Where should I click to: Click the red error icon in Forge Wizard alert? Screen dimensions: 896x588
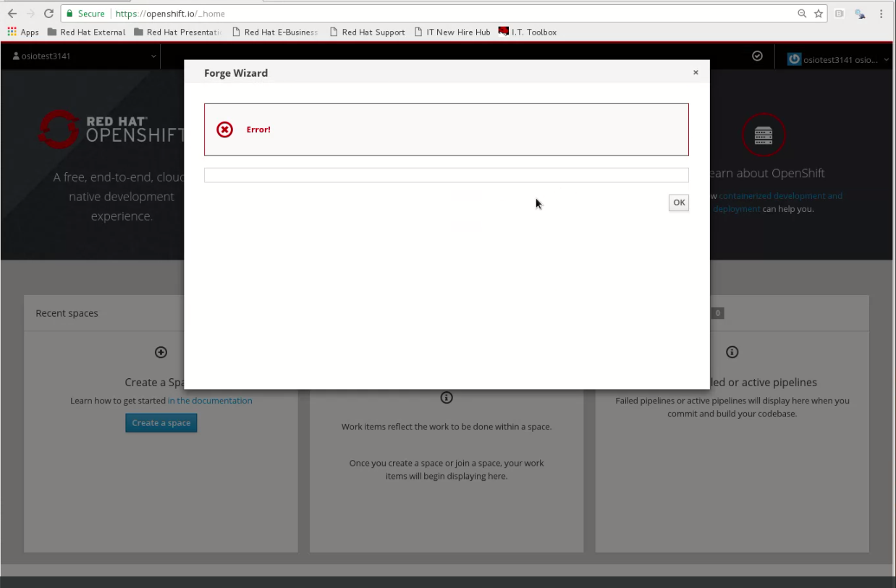pos(224,129)
